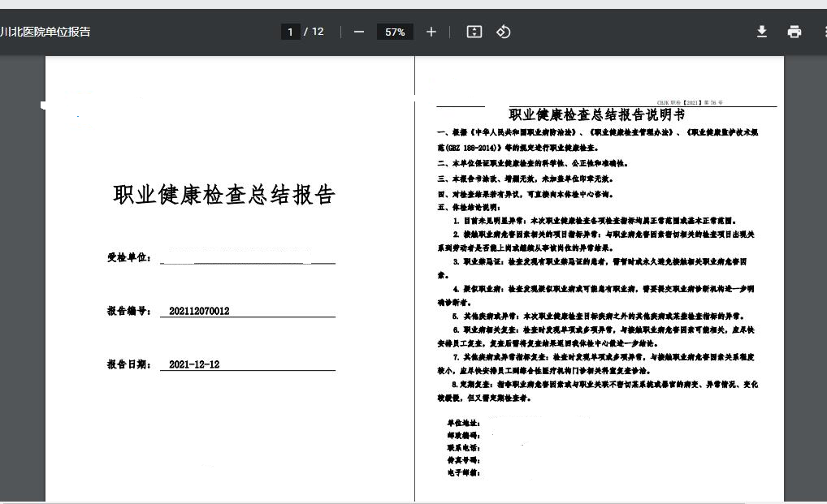The width and height of the screenshot is (827, 504).
Task: Click the 受检单位 label
Action: pyautogui.click(x=129, y=257)
